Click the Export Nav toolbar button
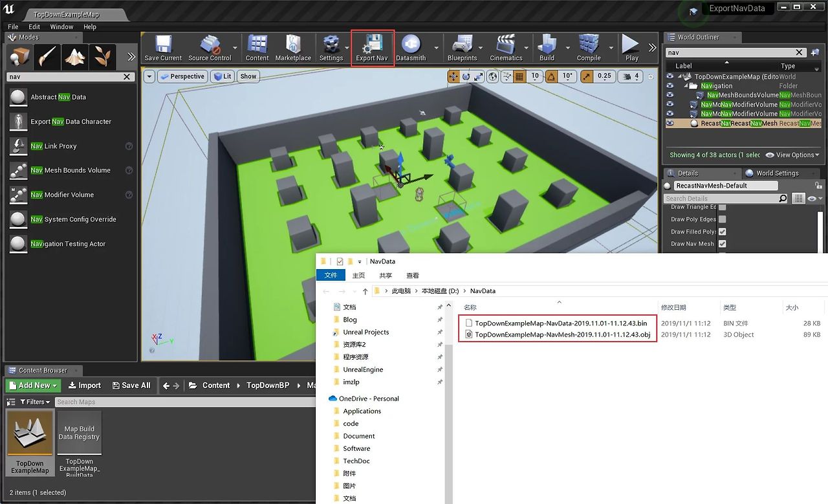Screen dimensions: 828x504 pyautogui.click(x=372, y=49)
